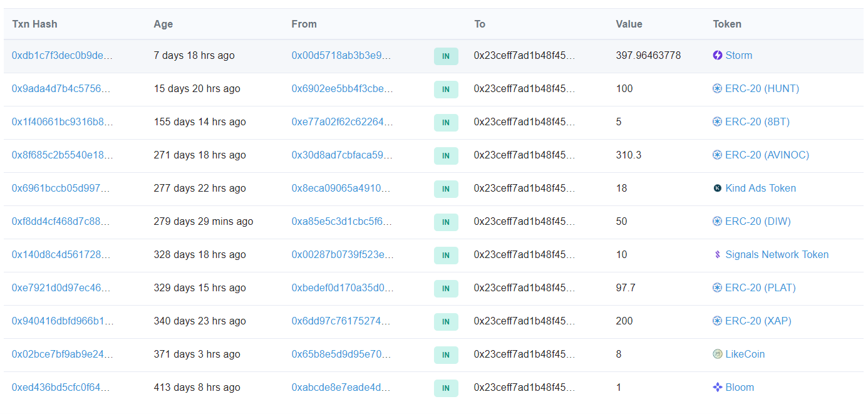868x414 pixels.
Task: Click the Txn Hash column header
Action: pos(34,24)
